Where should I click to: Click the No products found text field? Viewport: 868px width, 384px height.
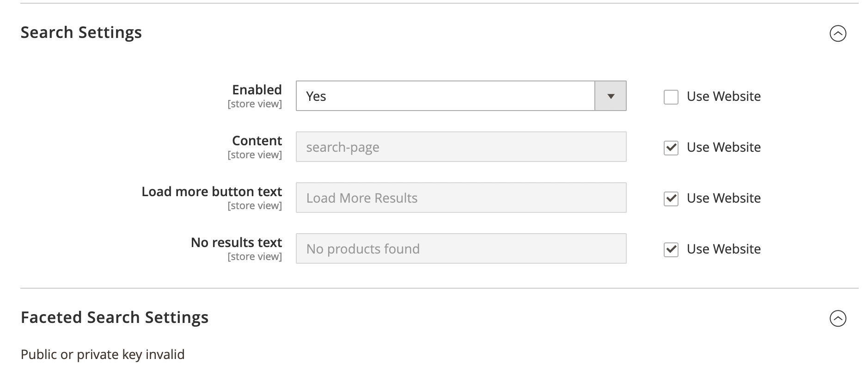461,249
